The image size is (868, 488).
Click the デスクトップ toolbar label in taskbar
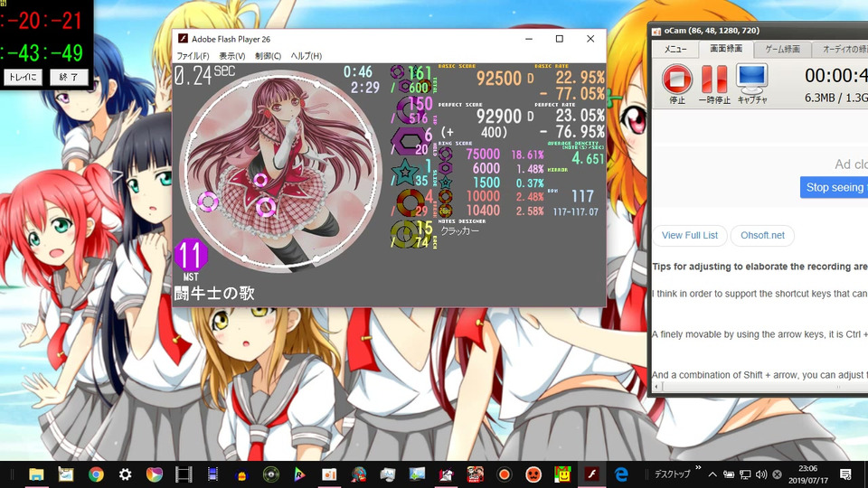point(672,474)
